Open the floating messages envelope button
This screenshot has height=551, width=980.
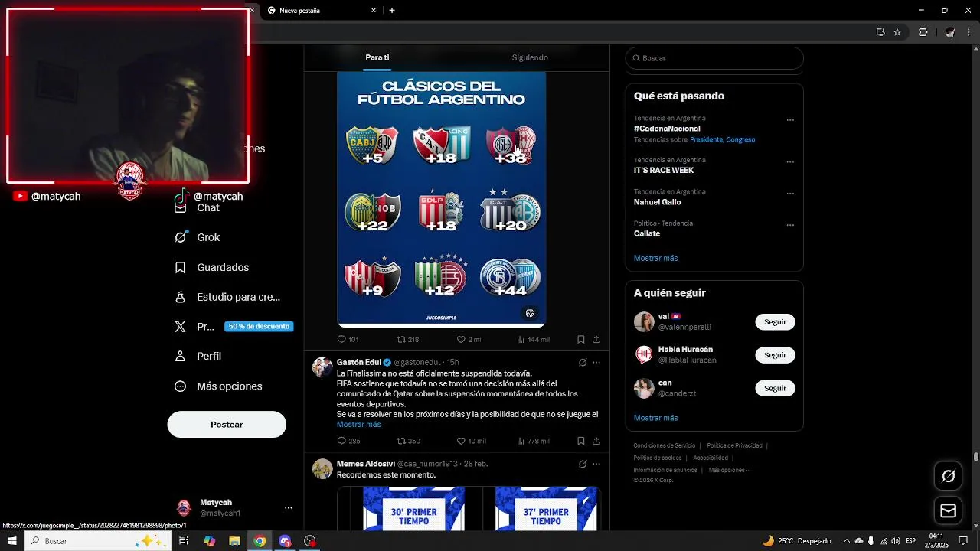click(949, 510)
